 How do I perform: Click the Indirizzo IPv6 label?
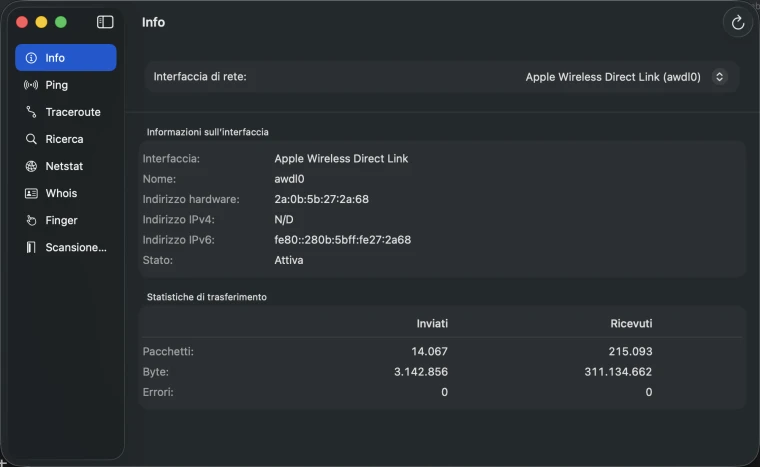click(x=178, y=240)
